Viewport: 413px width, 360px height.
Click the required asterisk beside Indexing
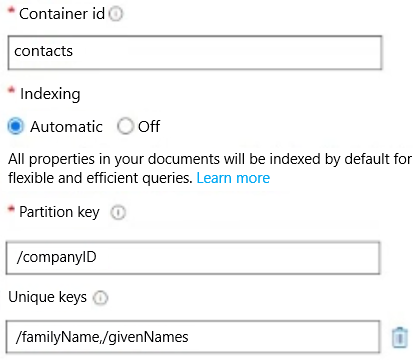click(x=12, y=91)
